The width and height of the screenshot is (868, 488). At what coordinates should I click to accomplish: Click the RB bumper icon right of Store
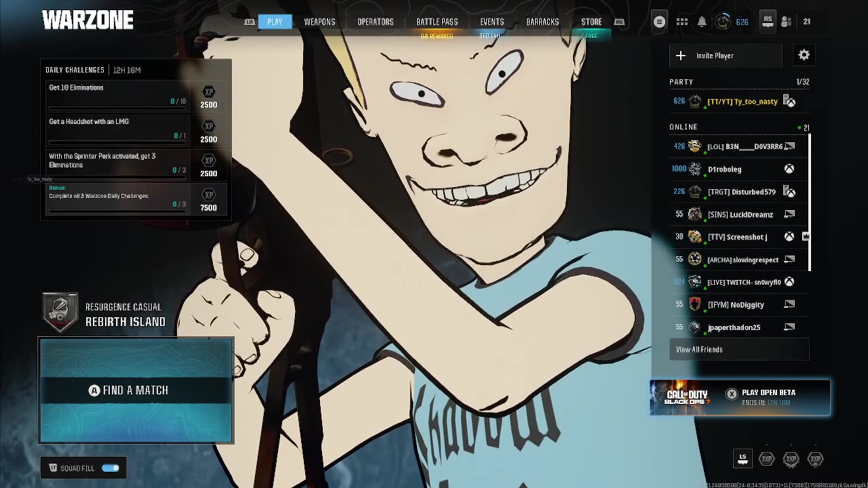tap(619, 22)
